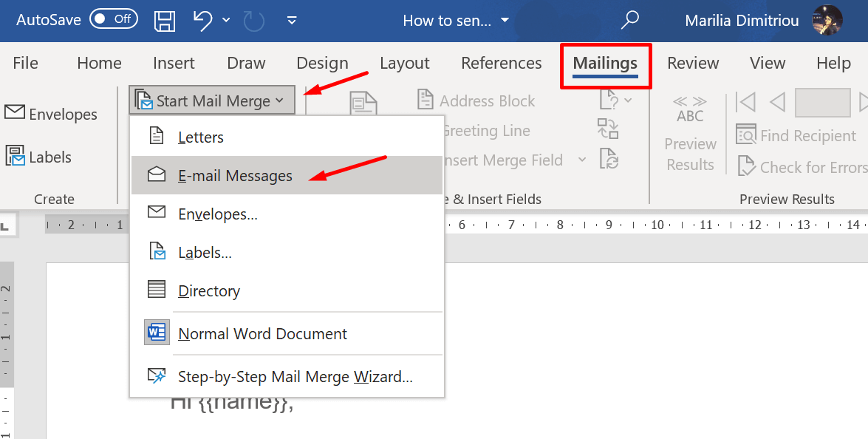
Task: Choose Letters in the merge menu
Action: (201, 137)
